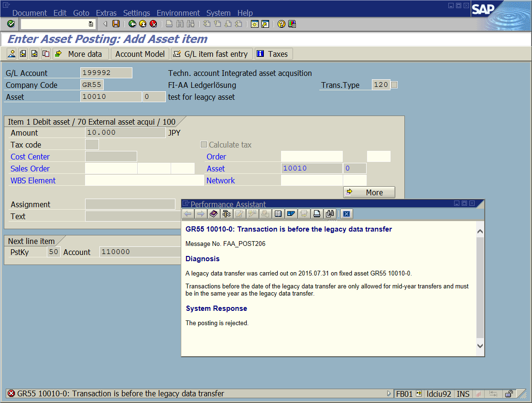Viewport: 532px width, 403px height.
Task: Click the Network input field
Action: click(x=312, y=180)
